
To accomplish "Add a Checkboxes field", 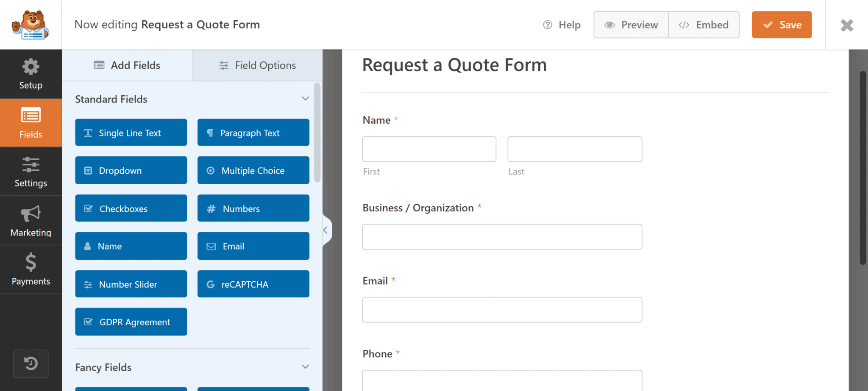I will [x=131, y=208].
